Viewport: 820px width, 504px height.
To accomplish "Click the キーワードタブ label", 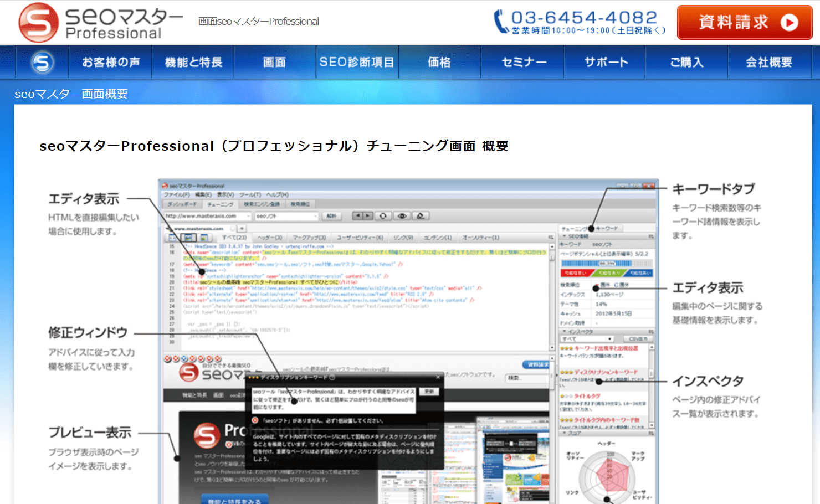I will click(713, 189).
